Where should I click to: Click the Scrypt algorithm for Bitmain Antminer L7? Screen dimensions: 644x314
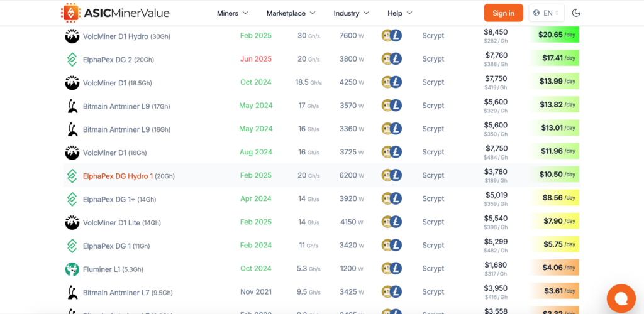[x=433, y=291]
